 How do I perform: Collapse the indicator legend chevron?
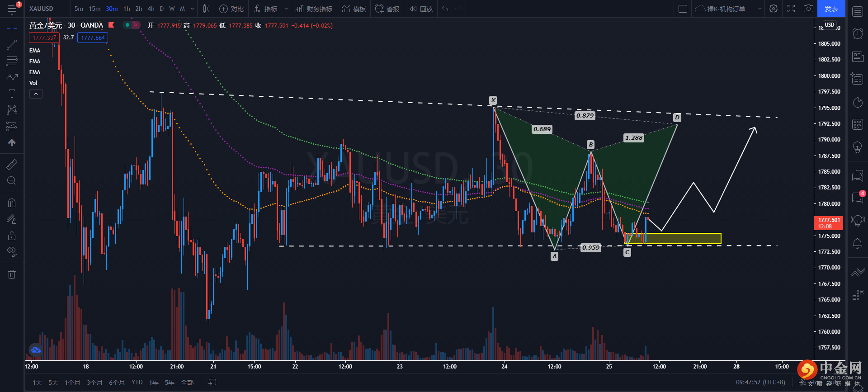point(36,94)
